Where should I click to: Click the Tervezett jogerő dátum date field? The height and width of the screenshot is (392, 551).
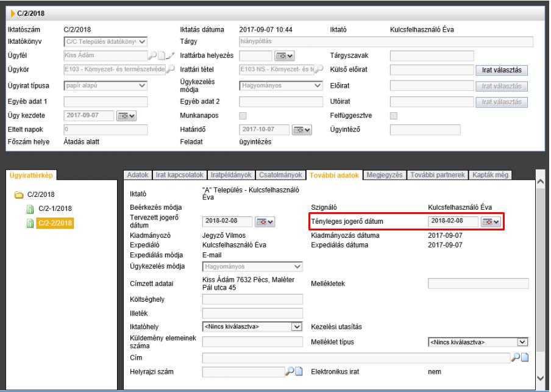point(227,221)
